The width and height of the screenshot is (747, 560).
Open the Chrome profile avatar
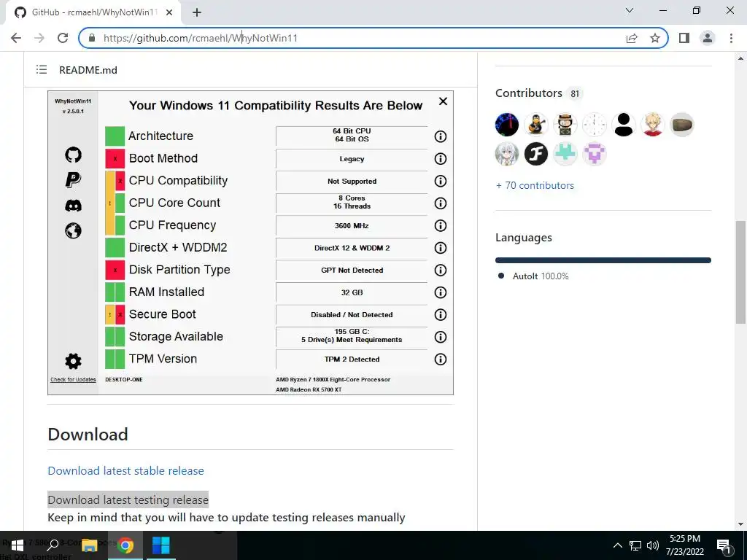(708, 38)
